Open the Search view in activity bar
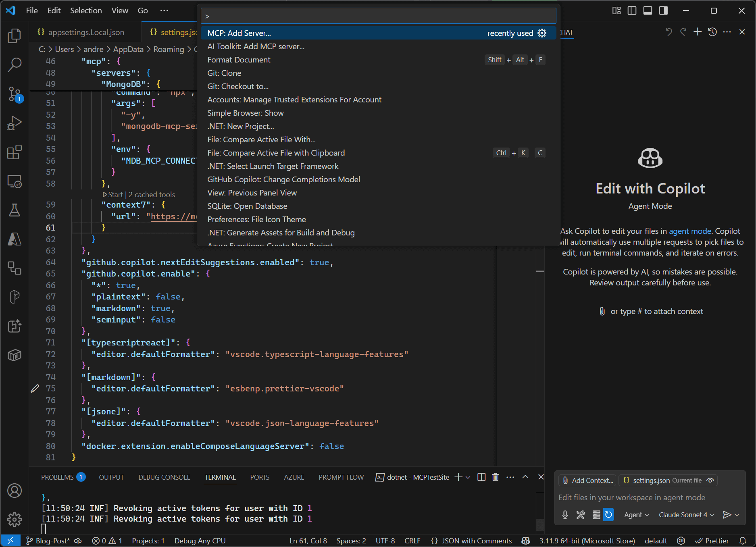756x547 pixels. pos(15,64)
